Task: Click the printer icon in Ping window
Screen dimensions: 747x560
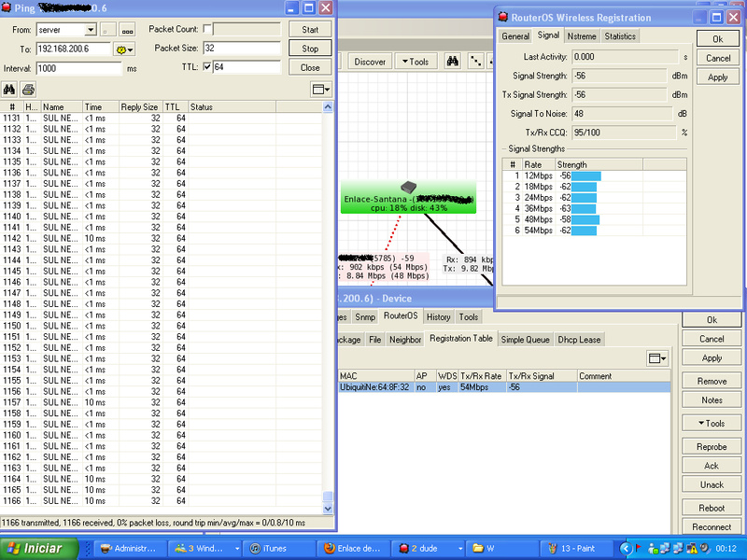Action: 28,90
